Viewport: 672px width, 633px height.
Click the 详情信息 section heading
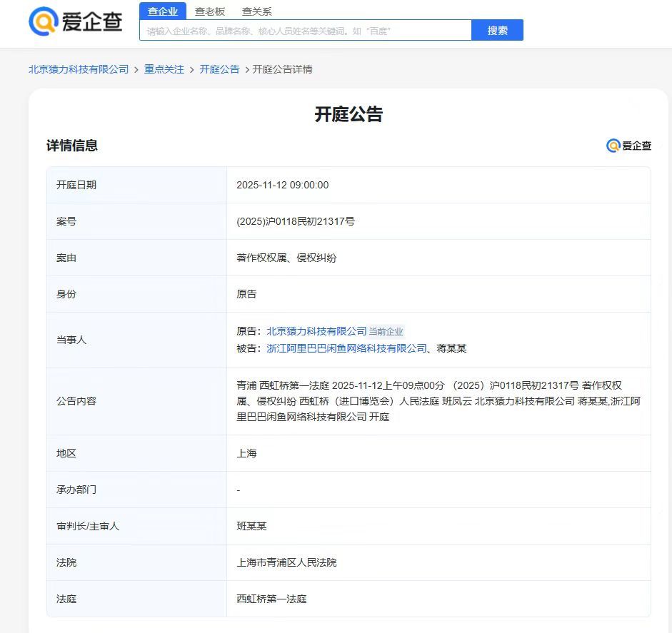tap(72, 146)
